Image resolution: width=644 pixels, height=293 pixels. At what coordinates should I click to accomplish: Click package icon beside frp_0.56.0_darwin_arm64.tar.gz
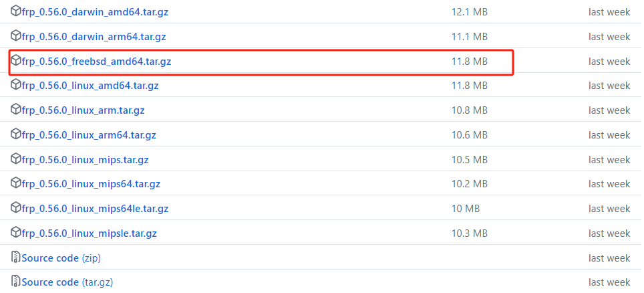pos(16,36)
